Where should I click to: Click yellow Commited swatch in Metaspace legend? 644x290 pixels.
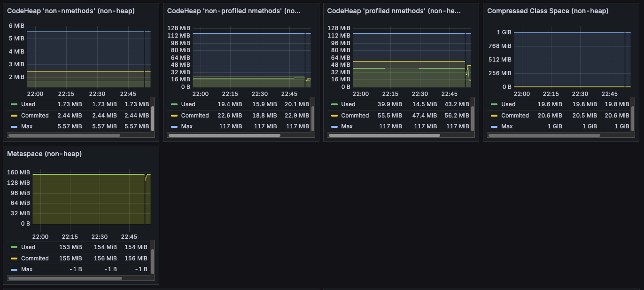(14, 258)
